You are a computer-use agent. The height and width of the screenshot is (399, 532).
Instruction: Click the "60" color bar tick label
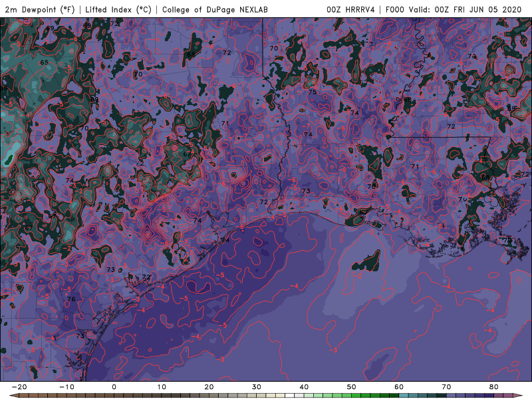[x=399, y=387]
